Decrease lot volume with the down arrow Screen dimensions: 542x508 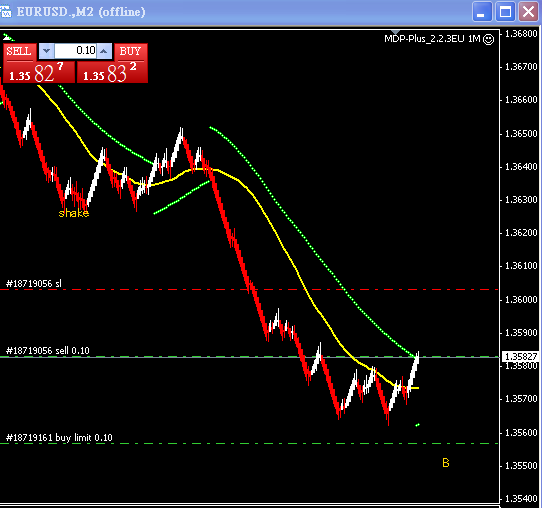[46, 51]
